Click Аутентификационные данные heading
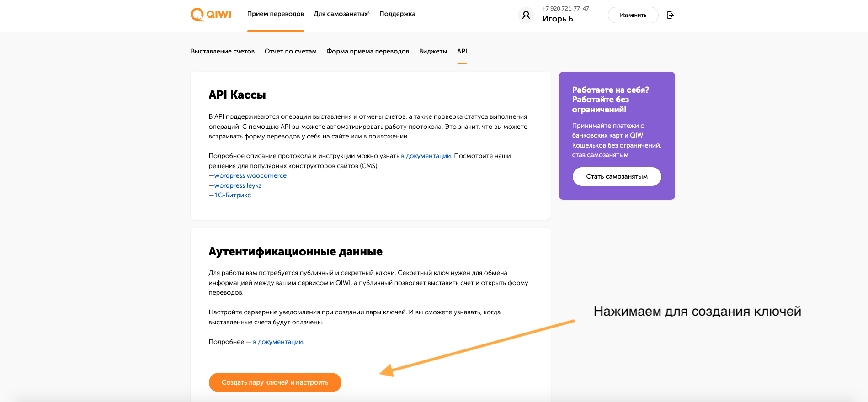 [x=296, y=251]
